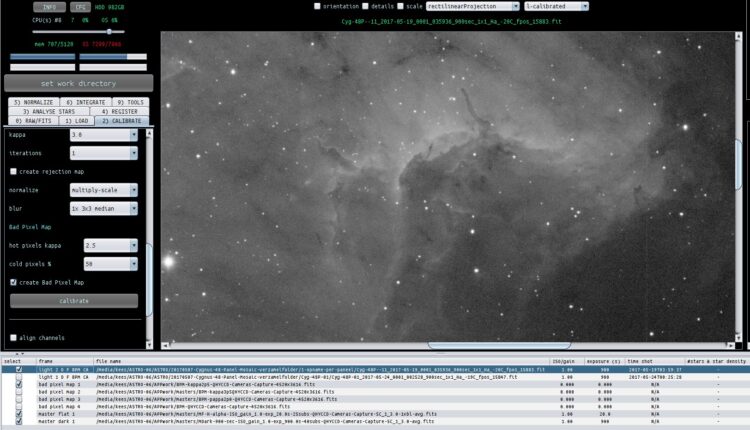
Task: Toggle the create Bad Pixel Map checkbox
Action: click(13, 282)
